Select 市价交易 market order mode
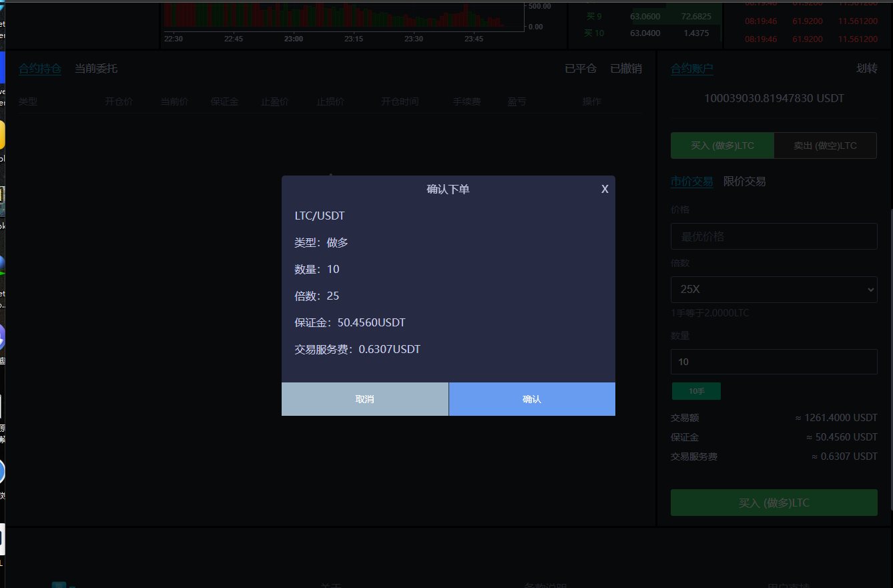The width and height of the screenshot is (893, 588). tap(691, 182)
